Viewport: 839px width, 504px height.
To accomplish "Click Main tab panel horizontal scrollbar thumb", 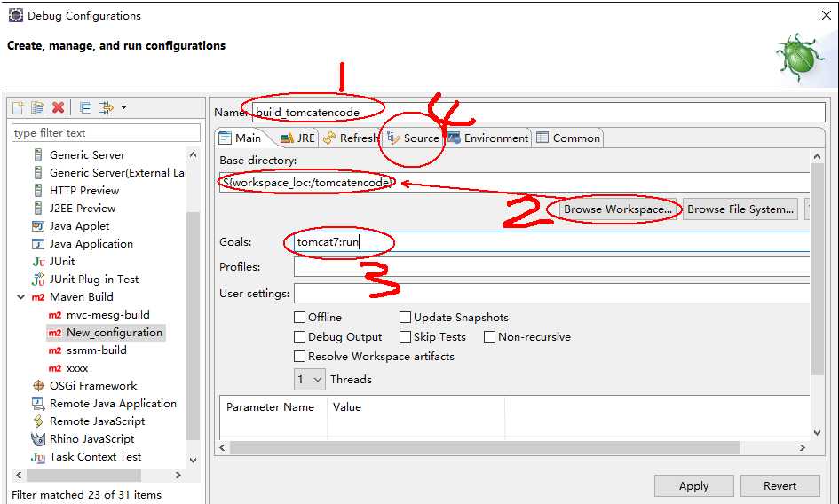I will pyautogui.click(x=485, y=447).
